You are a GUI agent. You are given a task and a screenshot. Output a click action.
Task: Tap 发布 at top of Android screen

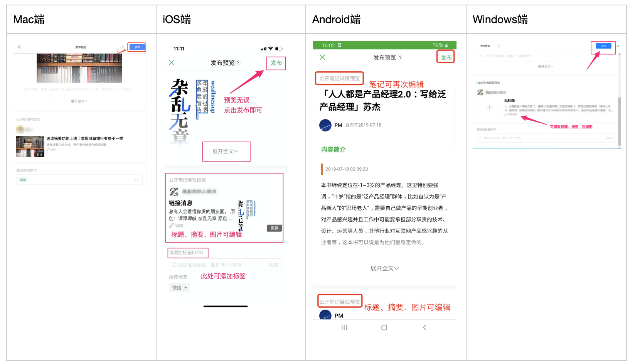[446, 57]
